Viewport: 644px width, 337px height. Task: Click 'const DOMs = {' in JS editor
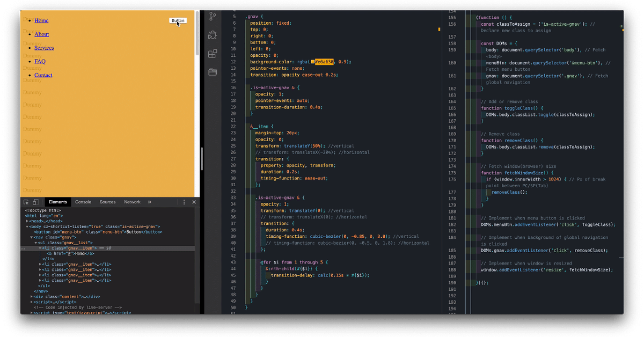tap(499, 43)
